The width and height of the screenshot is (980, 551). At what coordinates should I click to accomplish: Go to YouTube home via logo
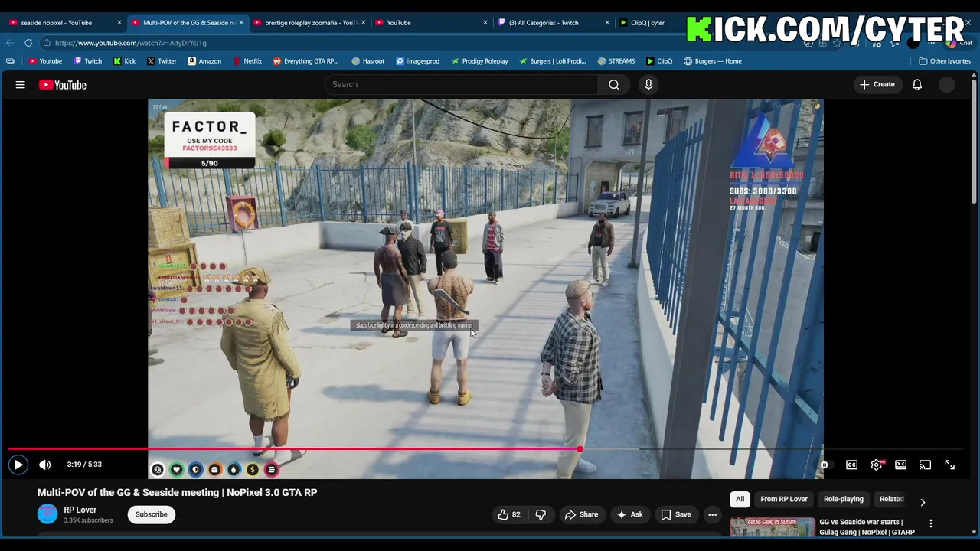coord(63,85)
